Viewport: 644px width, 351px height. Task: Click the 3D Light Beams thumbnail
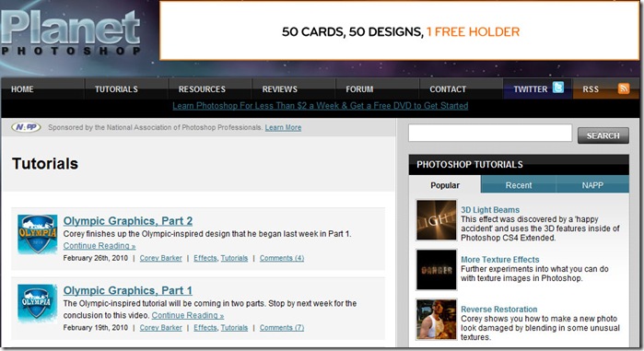(436, 219)
